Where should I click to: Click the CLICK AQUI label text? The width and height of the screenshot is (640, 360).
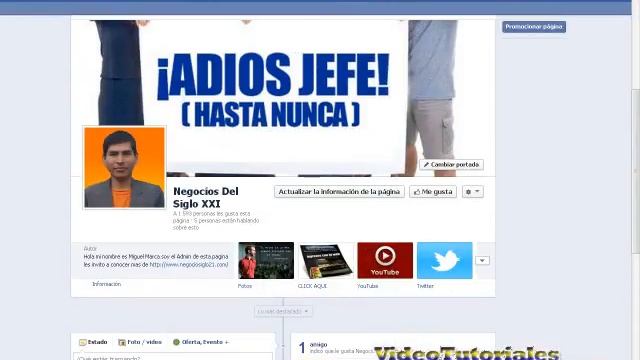click(x=312, y=286)
